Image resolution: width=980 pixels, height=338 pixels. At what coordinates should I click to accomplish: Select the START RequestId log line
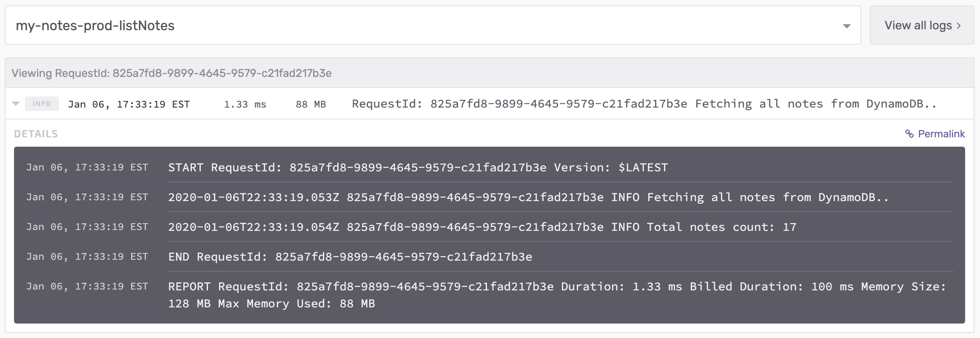tap(418, 168)
